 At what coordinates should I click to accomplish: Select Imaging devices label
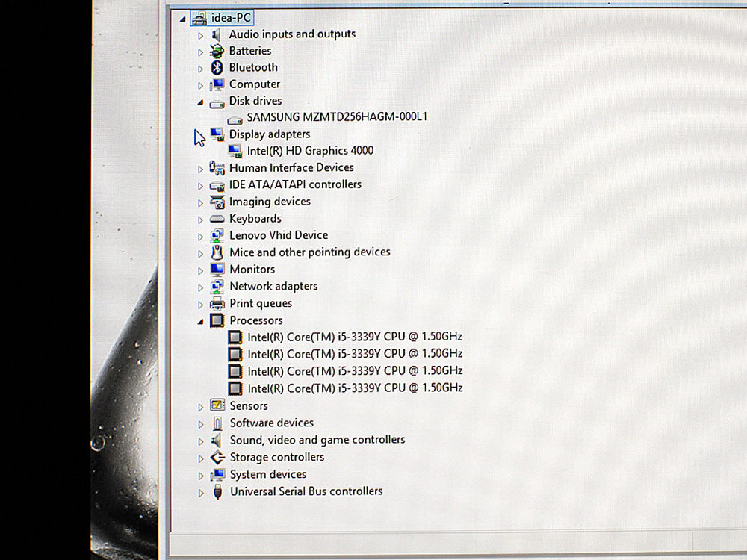[x=270, y=202]
